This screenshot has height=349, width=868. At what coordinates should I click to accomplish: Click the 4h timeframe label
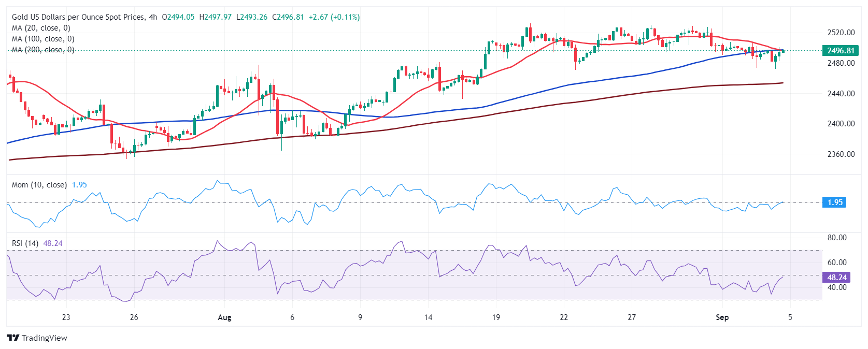153,17
